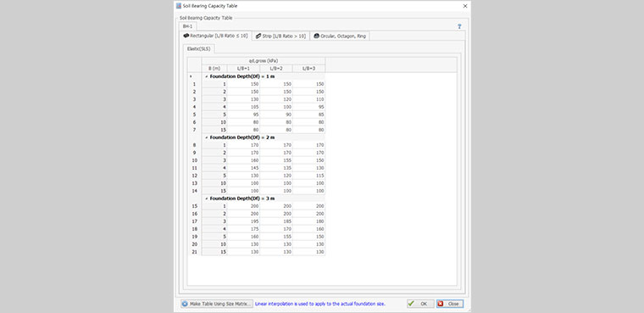Click L/B=1 cell value 160 in row 10

[243, 160]
